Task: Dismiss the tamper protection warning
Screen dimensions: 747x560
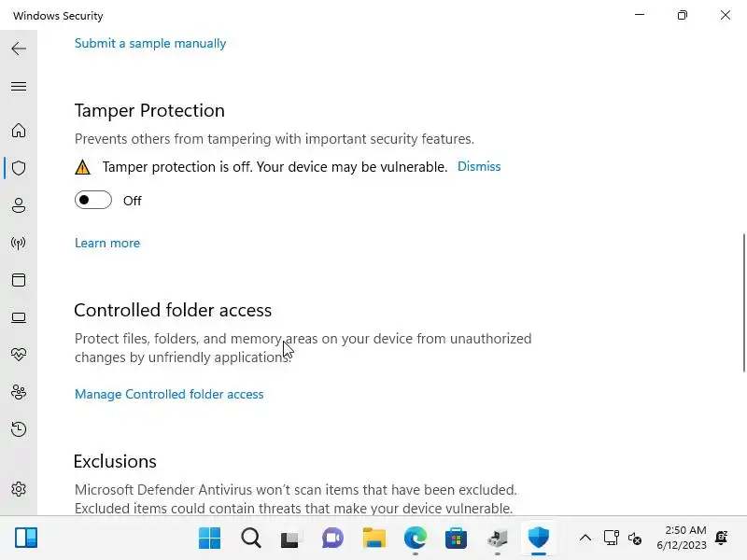Action: point(479,166)
